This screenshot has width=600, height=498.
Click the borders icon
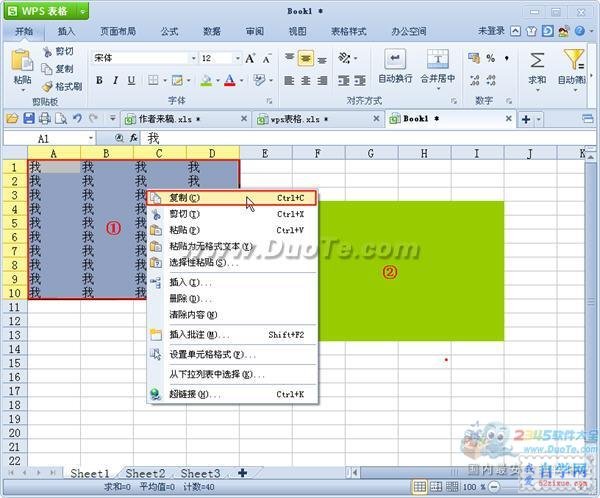point(153,80)
